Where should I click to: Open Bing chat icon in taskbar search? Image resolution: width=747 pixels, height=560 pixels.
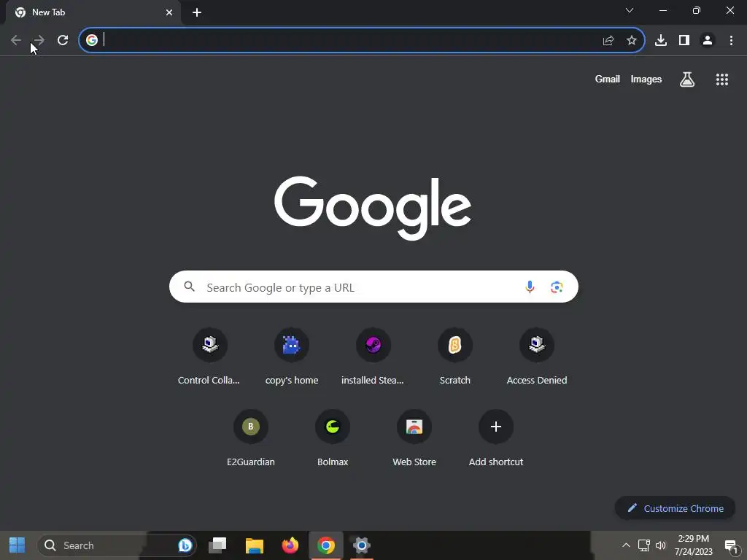click(185, 545)
